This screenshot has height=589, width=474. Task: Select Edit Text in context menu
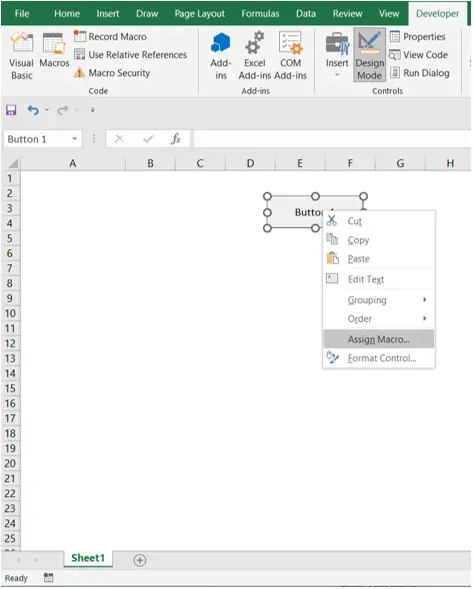coord(379,279)
